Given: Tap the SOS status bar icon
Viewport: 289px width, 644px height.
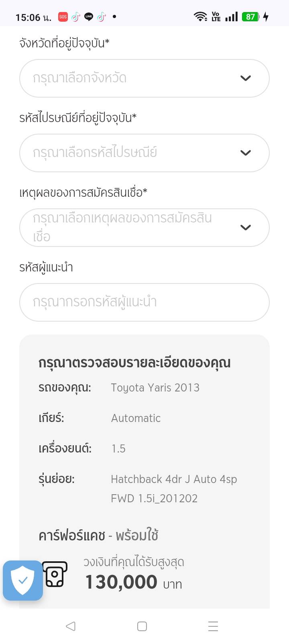Looking at the screenshot, I should [63, 17].
